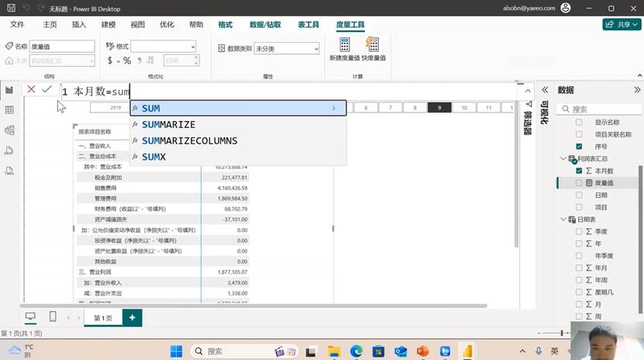
Task: Open the DAX query view icon
Action: 9,151
